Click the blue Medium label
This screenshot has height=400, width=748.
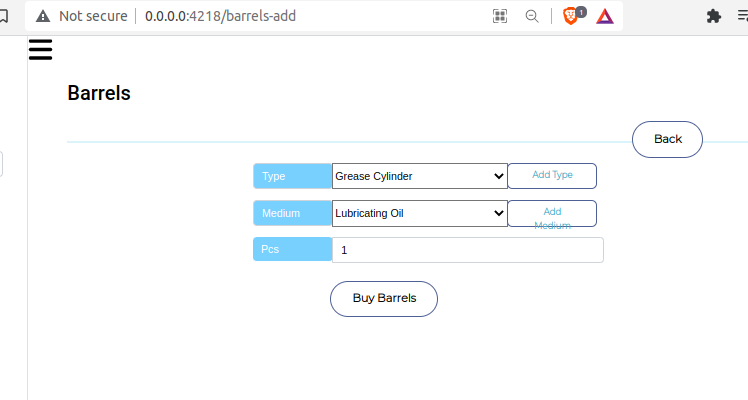tap(292, 213)
